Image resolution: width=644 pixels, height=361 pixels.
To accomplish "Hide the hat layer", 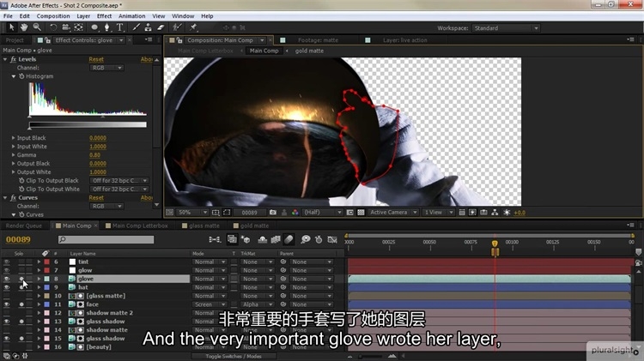I will [7, 287].
